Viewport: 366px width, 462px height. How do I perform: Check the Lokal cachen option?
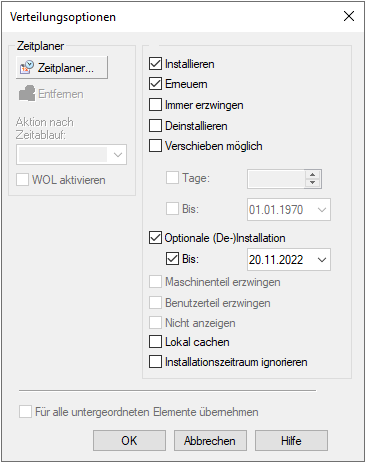(x=155, y=342)
